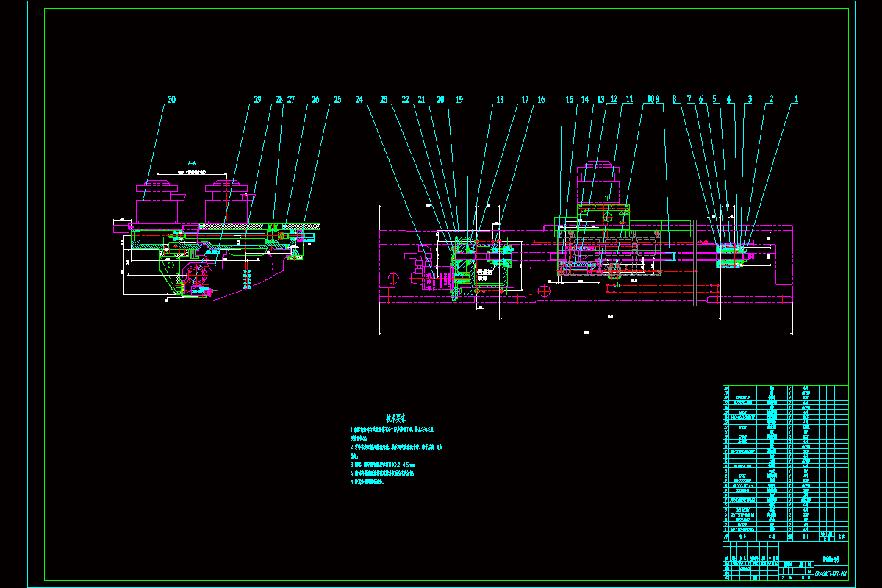Click part number label 6

point(701,98)
